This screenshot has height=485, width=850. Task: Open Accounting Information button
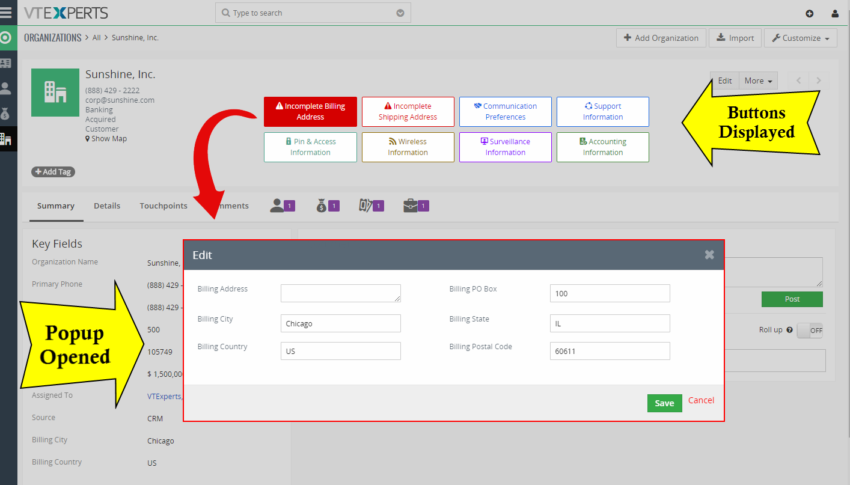pyautogui.click(x=603, y=147)
